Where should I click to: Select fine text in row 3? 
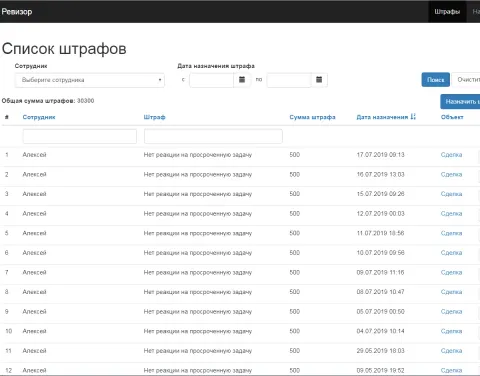point(198,194)
